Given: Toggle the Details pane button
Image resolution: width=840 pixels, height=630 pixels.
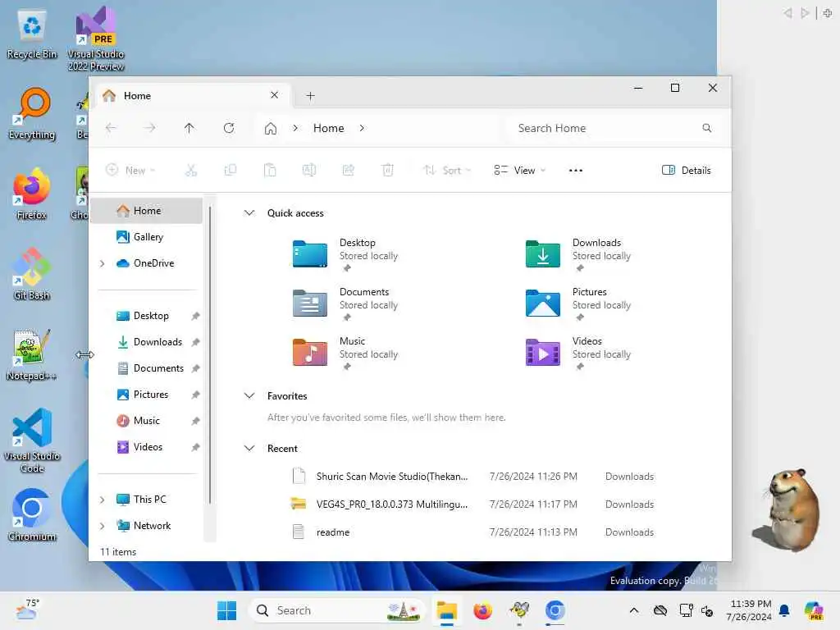Looking at the screenshot, I should coord(687,171).
